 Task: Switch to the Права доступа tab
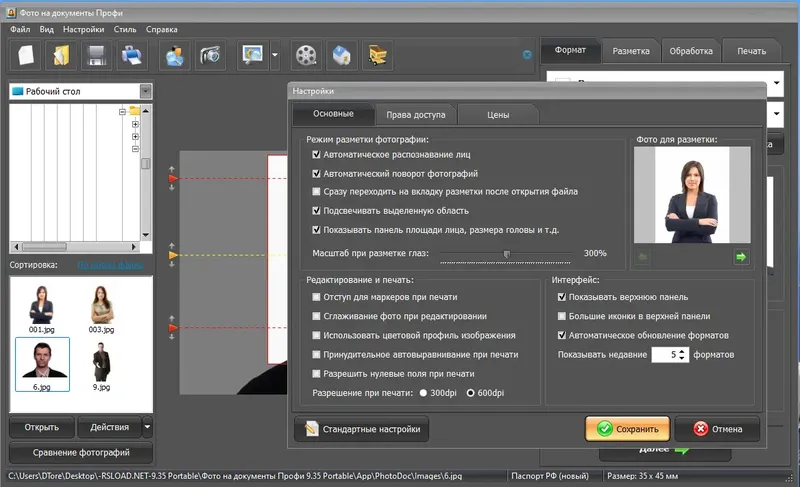click(x=416, y=115)
